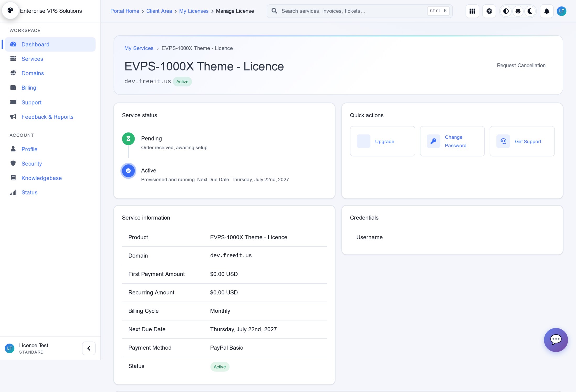Click the Active badge beside dev.freeit.us
The image size is (576, 392).
pyautogui.click(x=182, y=81)
